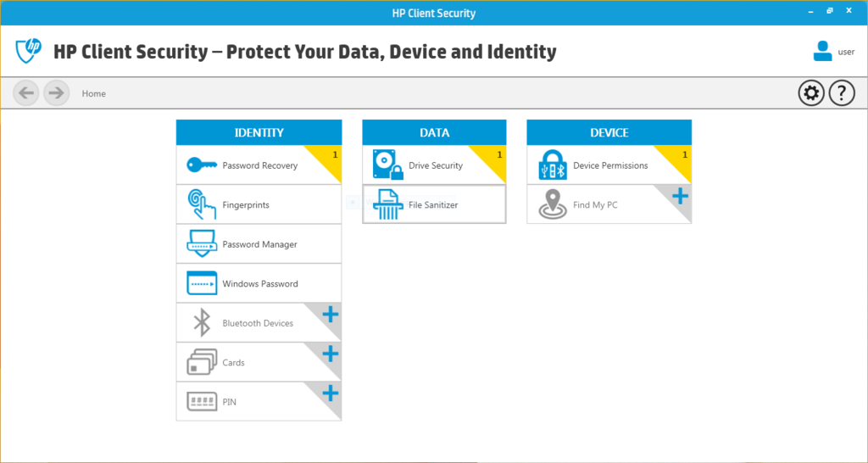The image size is (868, 463).
Task: Click the Find My PC label
Action: [x=595, y=205]
